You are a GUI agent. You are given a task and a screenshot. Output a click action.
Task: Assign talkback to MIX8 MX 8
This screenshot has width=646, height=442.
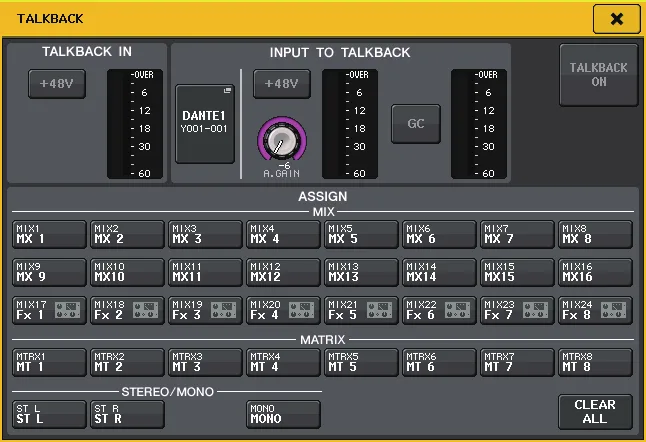point(595,234)
